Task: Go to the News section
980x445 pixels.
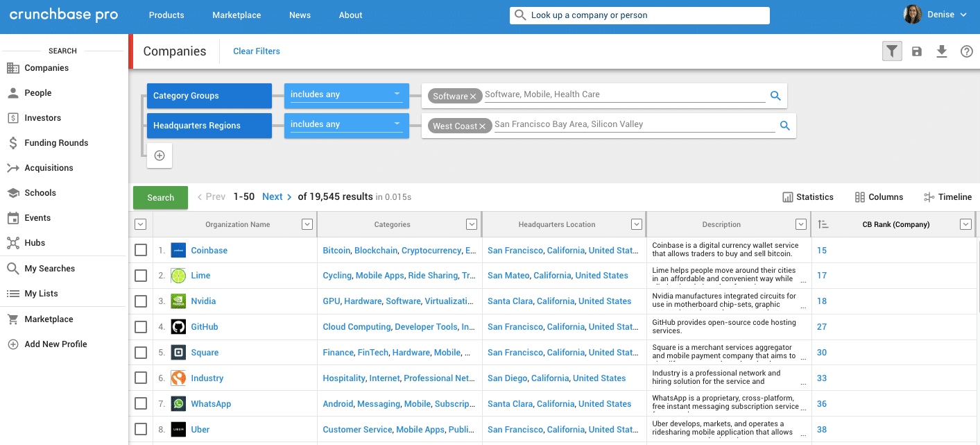Action: click(300, 15)
